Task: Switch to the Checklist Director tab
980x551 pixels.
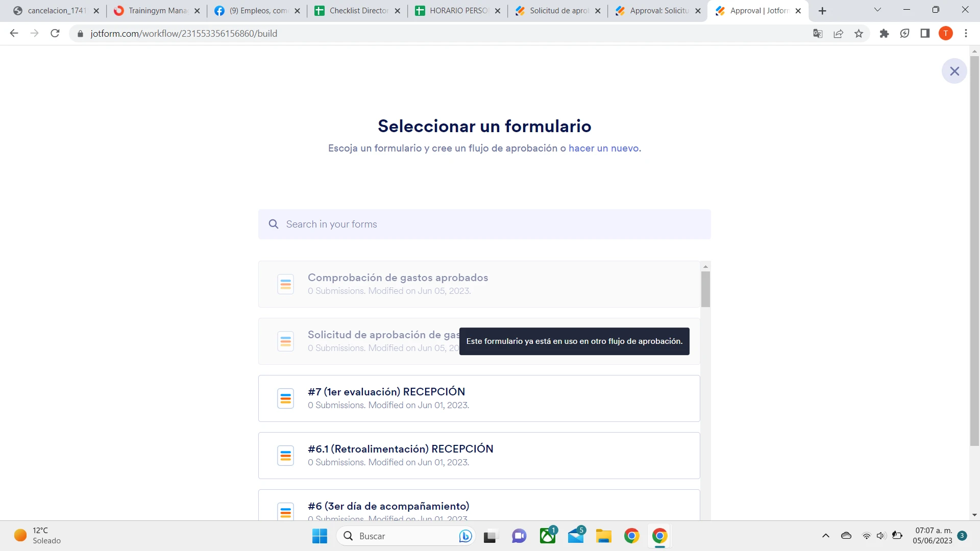Action: (x=355, y=10)
